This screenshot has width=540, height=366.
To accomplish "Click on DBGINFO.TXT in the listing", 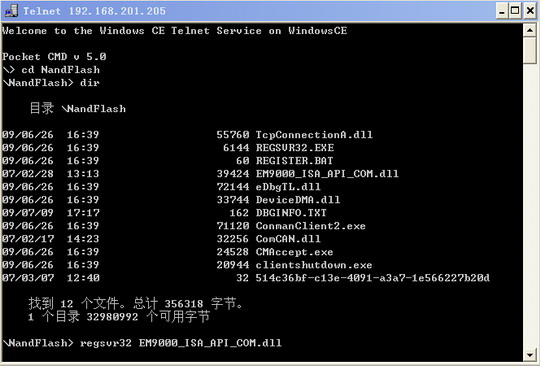I will click(291, 213).
